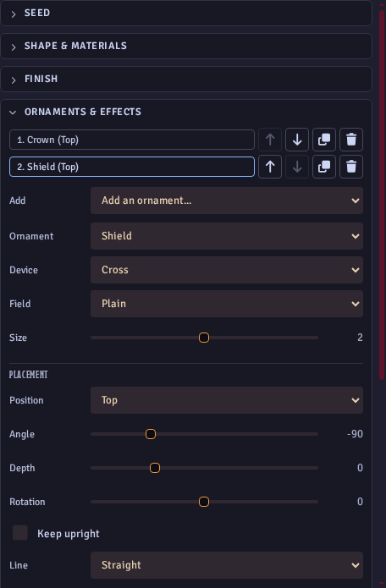Expand the Shape & Materials section

(x=186, y=46)
